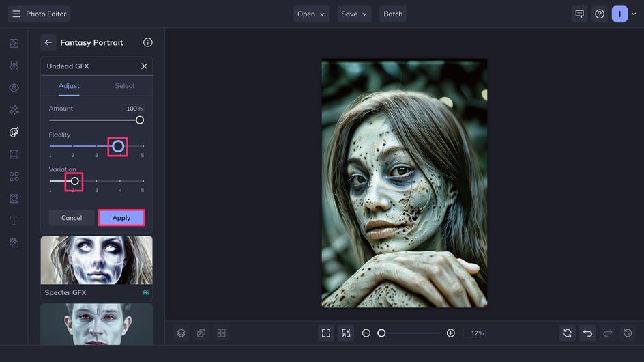Undo the last action
The image size is (644, 362).
coord(588,333)
